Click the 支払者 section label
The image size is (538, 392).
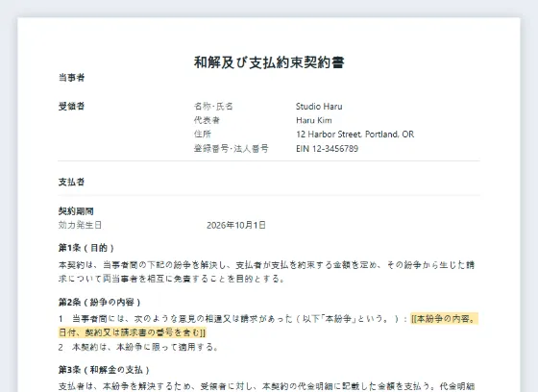(x=71, y=182)
